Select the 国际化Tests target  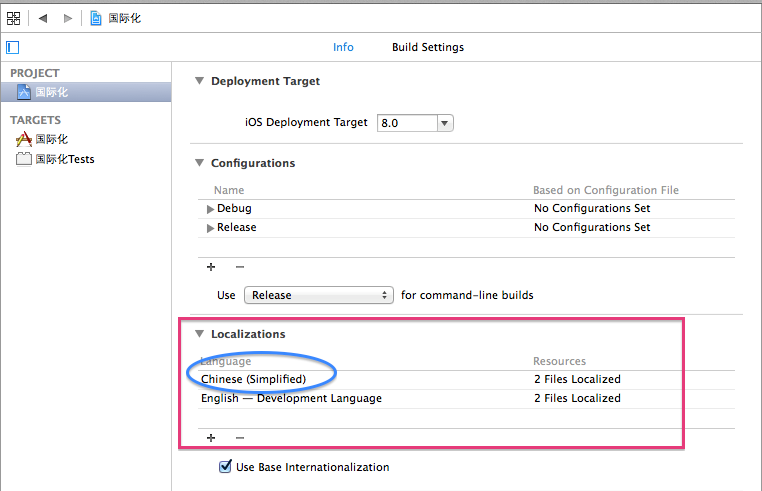tap(55, 159)
